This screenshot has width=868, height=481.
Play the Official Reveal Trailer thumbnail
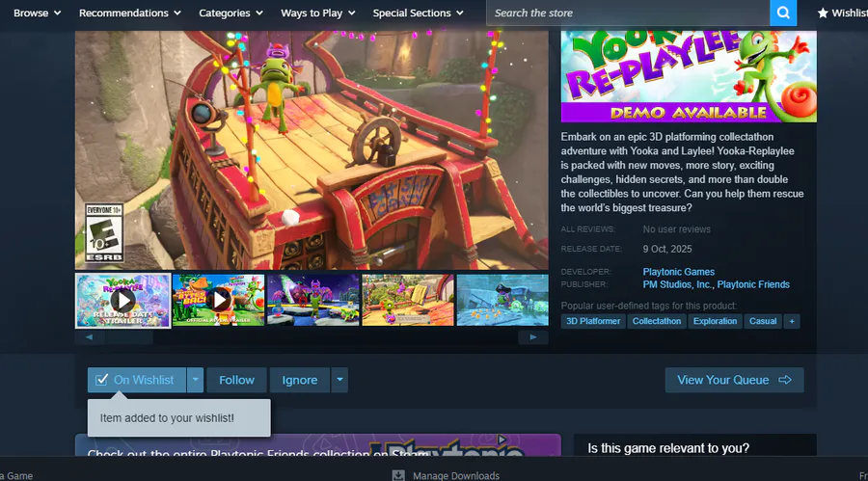pyautogui.click(x=219, y=300)
